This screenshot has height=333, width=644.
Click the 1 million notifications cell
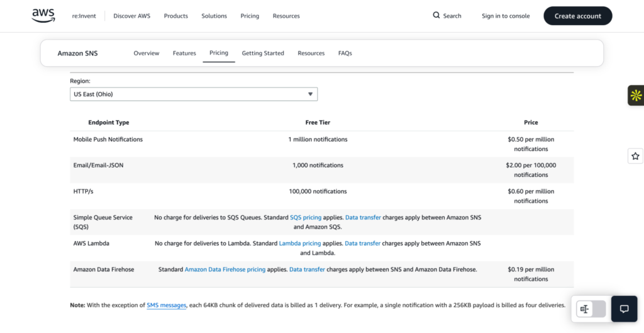318,139
